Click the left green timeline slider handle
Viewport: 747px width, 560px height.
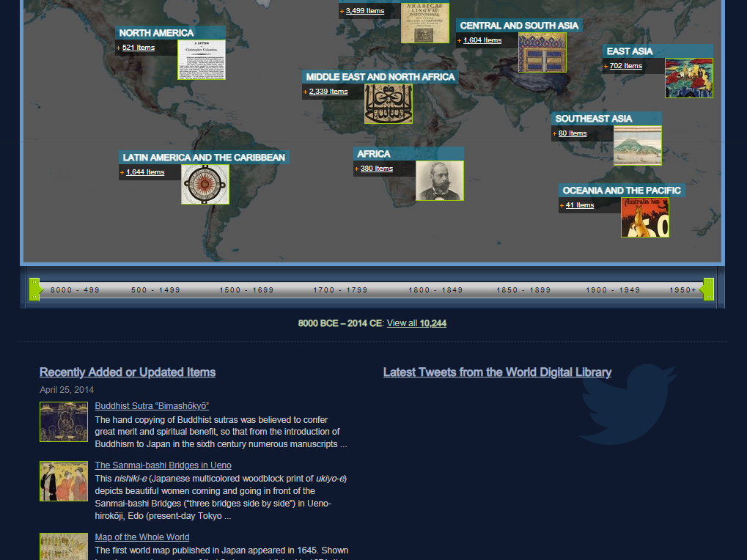pyautogui.click(x=35, y=290)
